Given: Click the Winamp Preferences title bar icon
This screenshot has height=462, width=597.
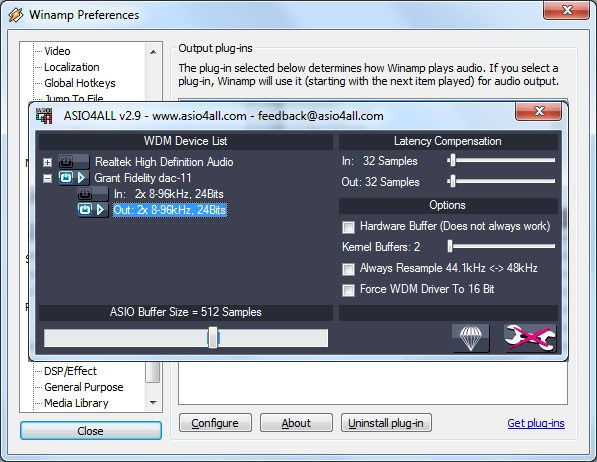Looking at the screenshot, I should click(16, 15).
